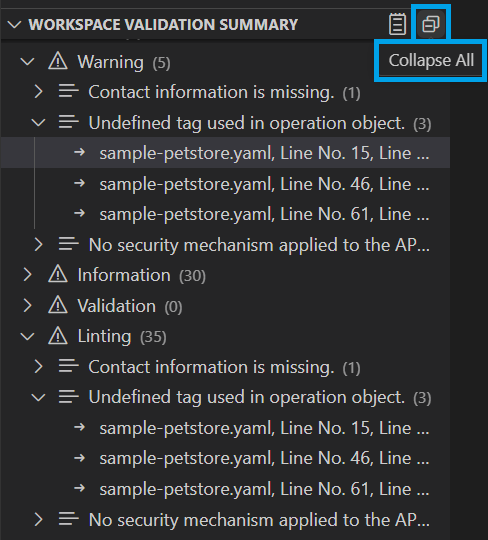Click arrow icon for Line No. 61 under Linting

pos(80,488)
